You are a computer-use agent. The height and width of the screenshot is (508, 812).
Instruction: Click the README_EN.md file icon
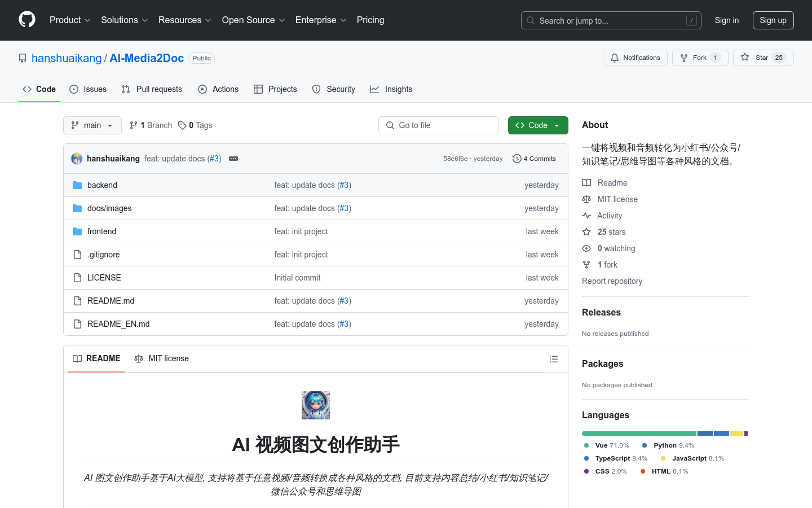coord(77,324)
